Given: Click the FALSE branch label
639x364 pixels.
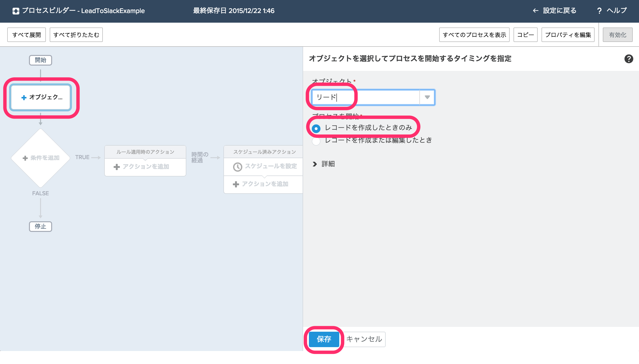Looking at the screenshot, I should coord(41,193).
